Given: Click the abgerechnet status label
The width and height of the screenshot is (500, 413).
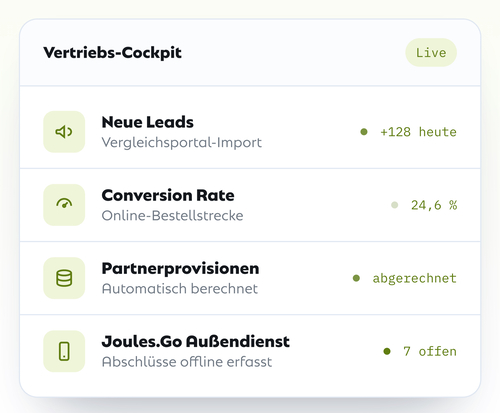Looking at the screenshot, I should click(414, 278).
